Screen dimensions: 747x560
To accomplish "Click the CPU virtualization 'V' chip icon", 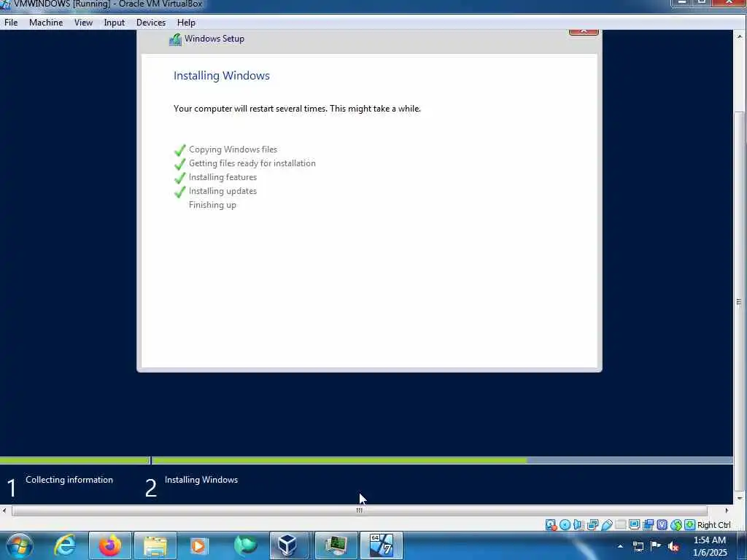I will coord(662,525).
